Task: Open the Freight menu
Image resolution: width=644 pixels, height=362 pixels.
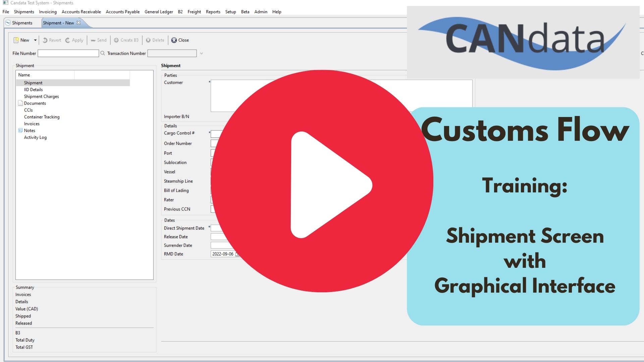Action: pyautogui.click(x=194, y=12)
